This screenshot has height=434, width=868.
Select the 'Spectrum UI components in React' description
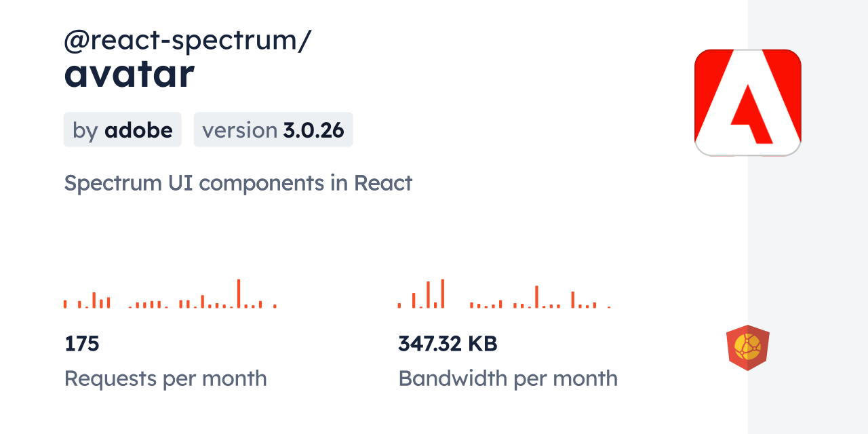(x=238, y=183)
